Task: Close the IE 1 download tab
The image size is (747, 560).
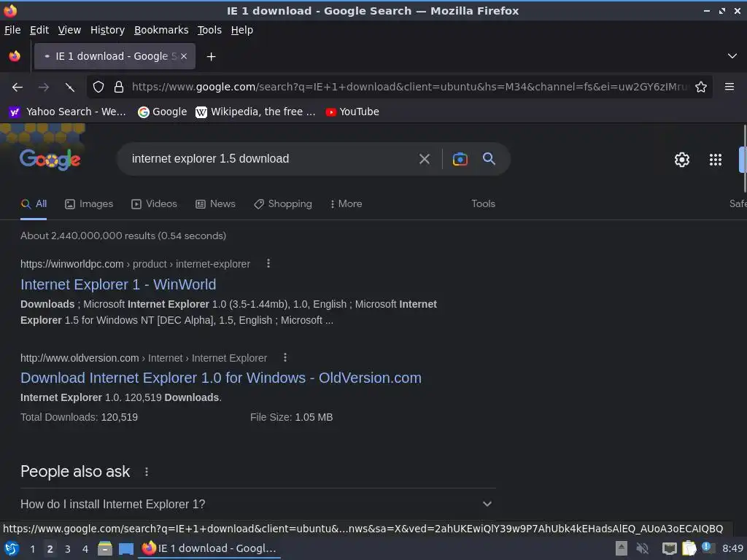Action: (x=184, y=56)
